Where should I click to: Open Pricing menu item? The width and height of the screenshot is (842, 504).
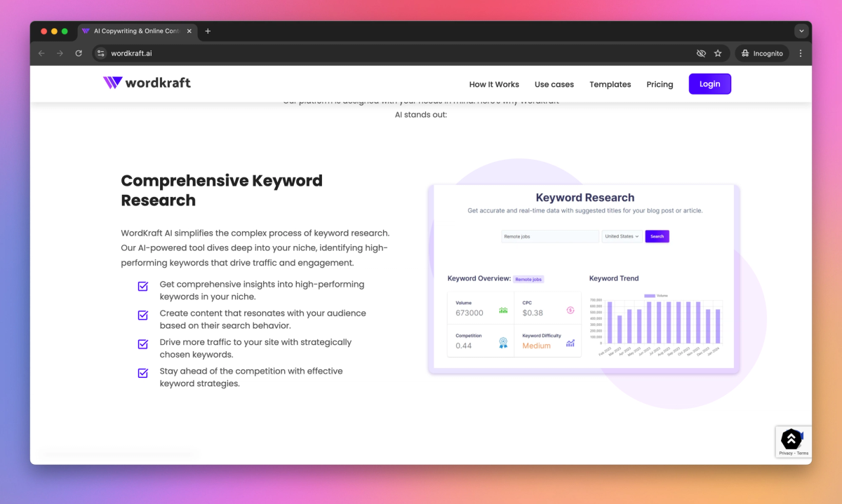tap(660, 84)
